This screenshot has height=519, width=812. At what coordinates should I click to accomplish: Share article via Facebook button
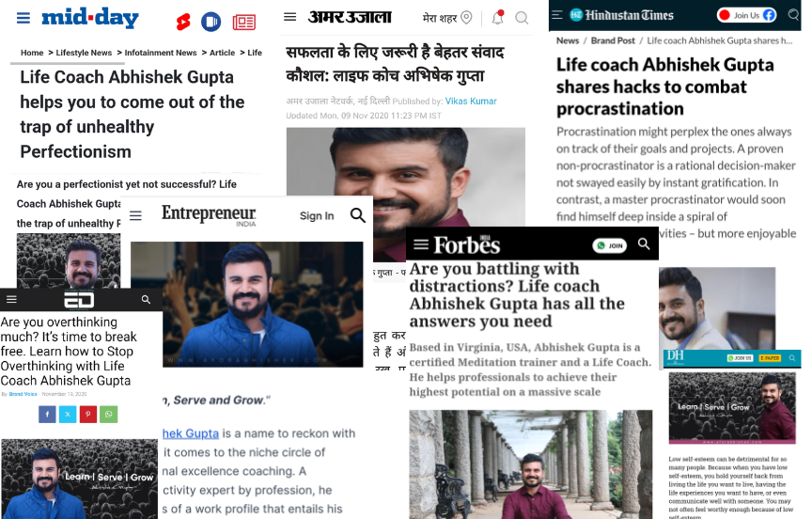(47, 414)
